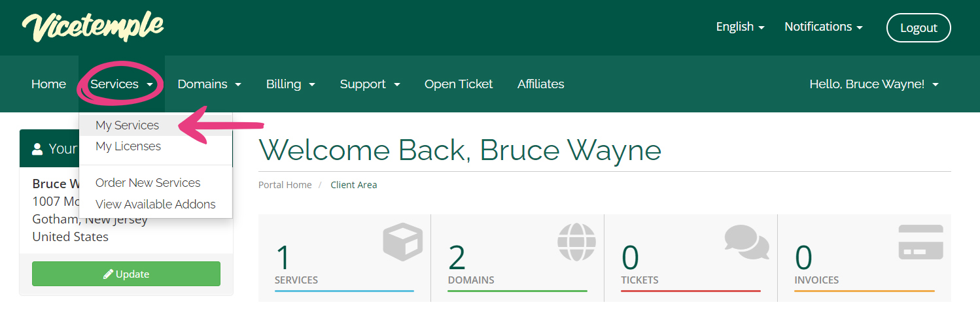Open the Billing menu

coord(291,84)
